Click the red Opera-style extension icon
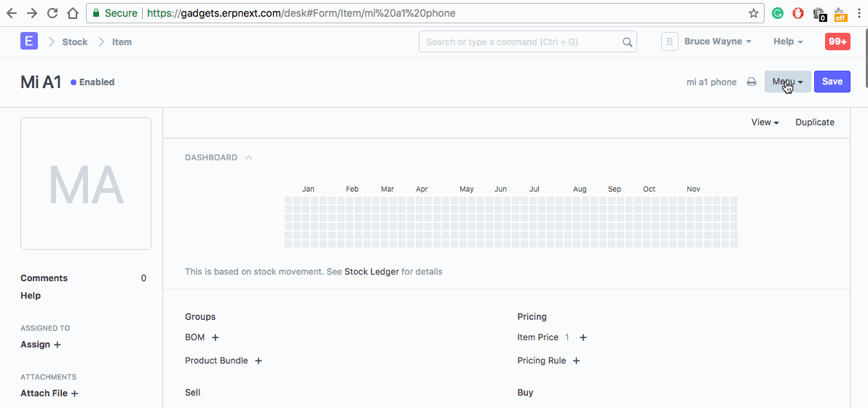This screenshot has height=408, width=868. coord(797,13)
